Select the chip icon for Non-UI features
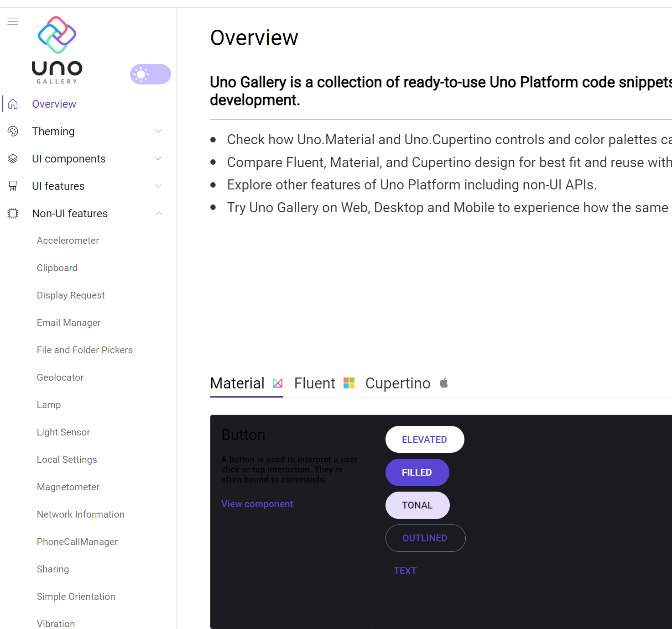This screenshot has width=672, height=629. (x=12, y=213)
